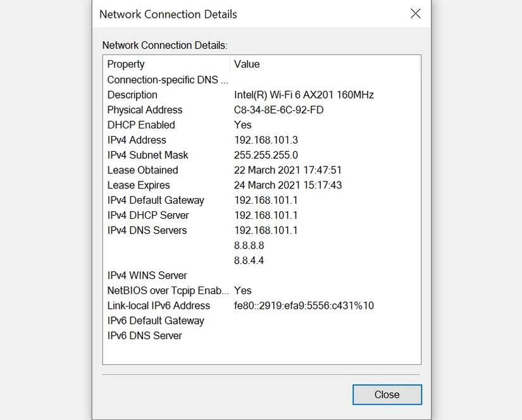Click the IP value 192.168.101.3
Screen dimensions: 522x420
(x=266, y=140)
